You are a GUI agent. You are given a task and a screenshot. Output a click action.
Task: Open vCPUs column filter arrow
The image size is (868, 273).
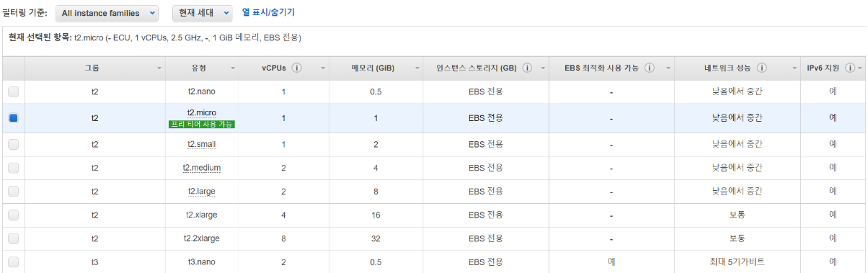point(323,68)
